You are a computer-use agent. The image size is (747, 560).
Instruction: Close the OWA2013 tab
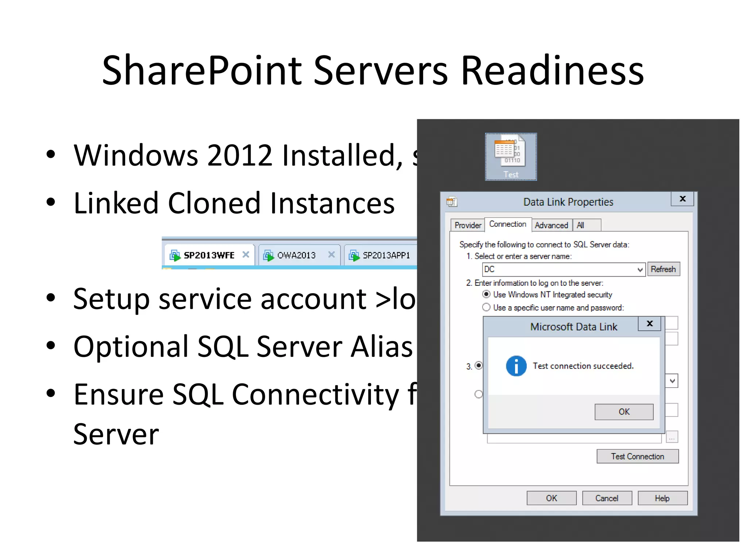coord(331,254)
